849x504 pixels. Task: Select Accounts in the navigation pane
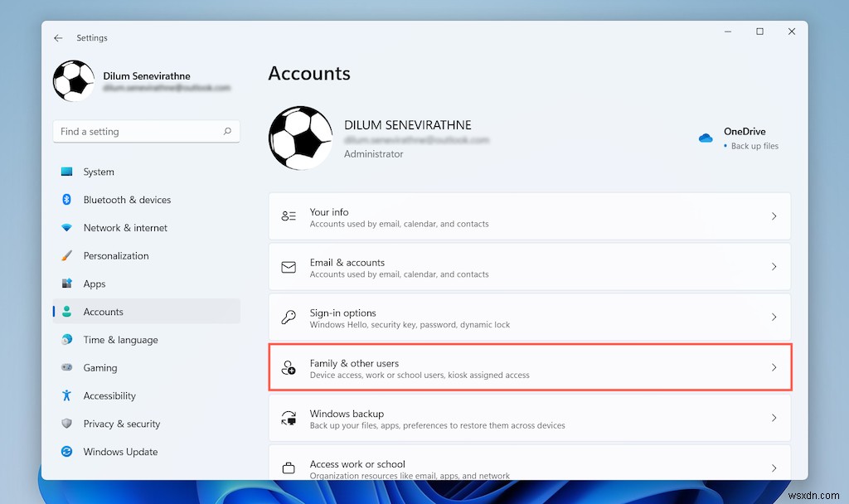click(x=103, y=312)
